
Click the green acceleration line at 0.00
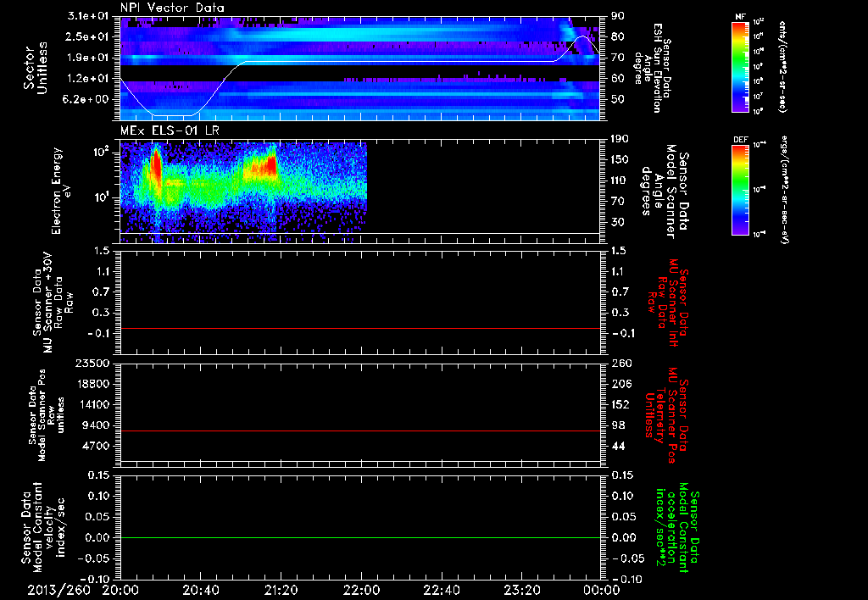[x=359, y=537]
